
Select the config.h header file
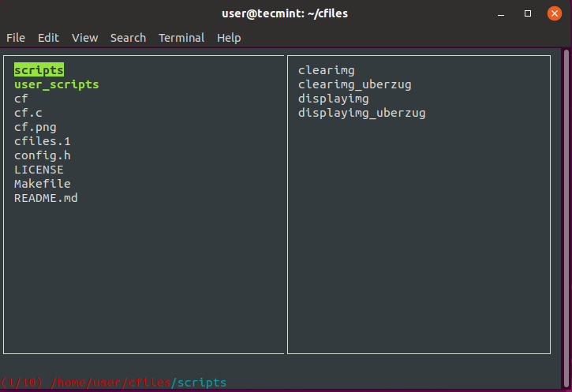42,155
